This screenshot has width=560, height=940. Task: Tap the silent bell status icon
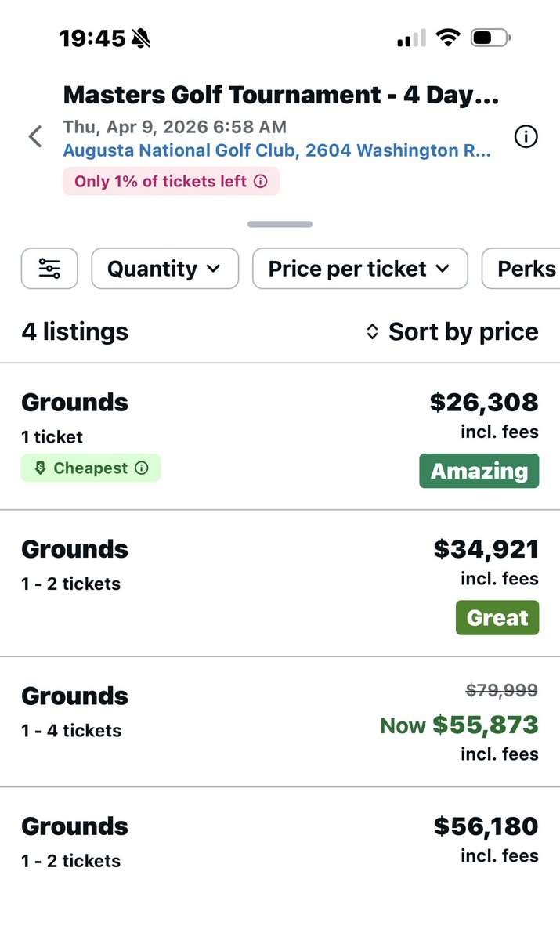click(x=142, y=38)
